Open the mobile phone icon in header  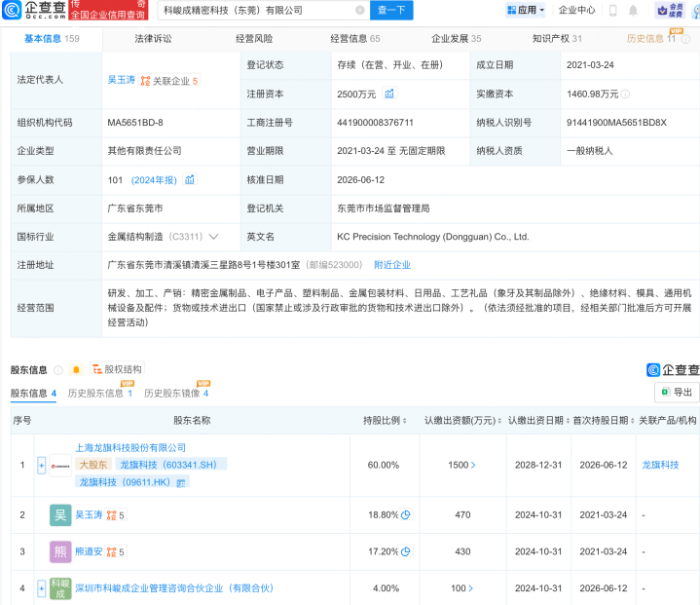[x=613, y=11]
